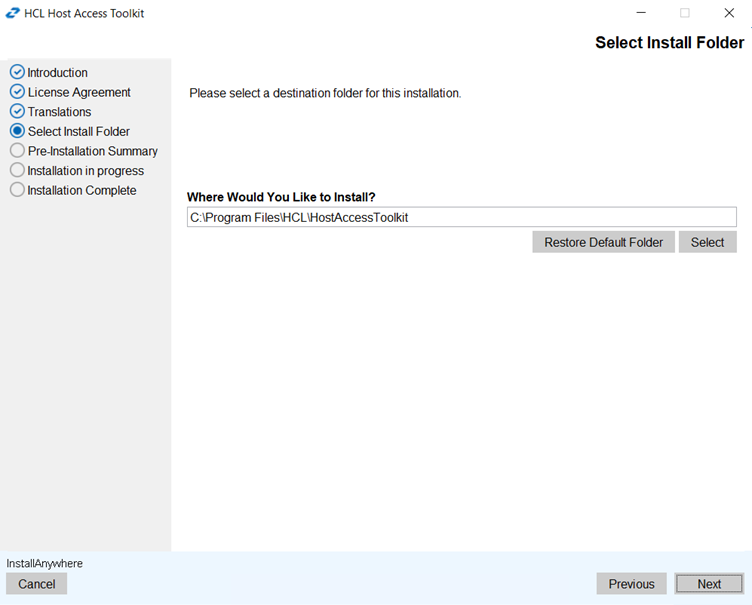Click the Select Install Folder step indicator
752x605 pixels.
tap(17, 131)
